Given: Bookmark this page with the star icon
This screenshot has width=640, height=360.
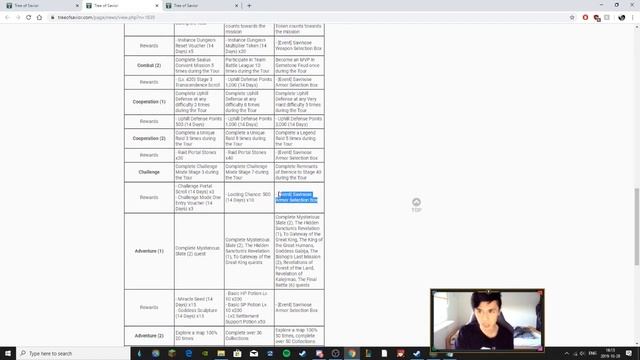Looking at the screenshot, I should click(x=572, y=18).
